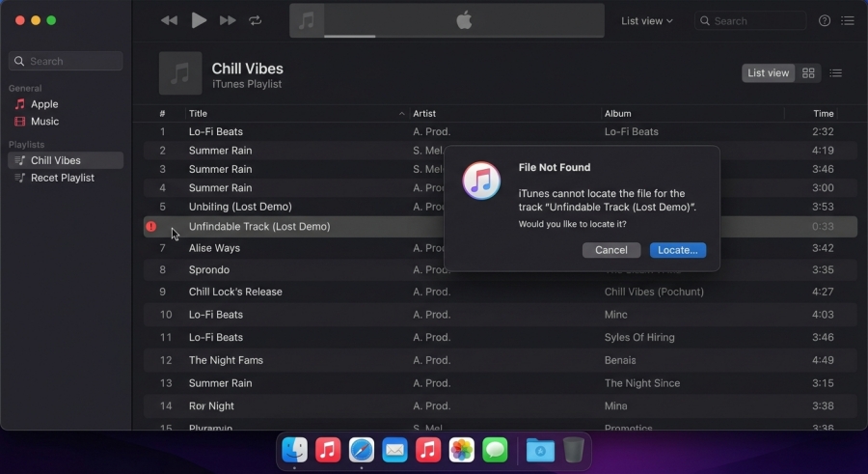Switch to grid view icon
This screenshot has height=474, width=868.
808,73
